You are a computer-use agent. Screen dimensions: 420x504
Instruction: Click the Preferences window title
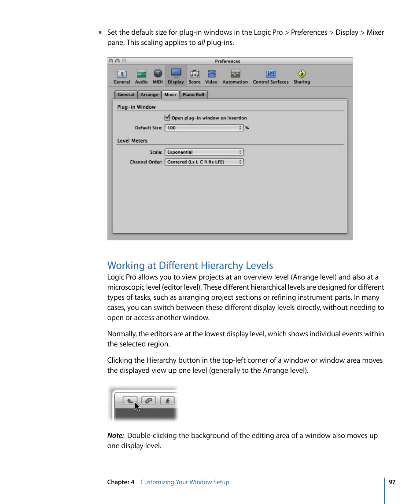coord(227,61)
